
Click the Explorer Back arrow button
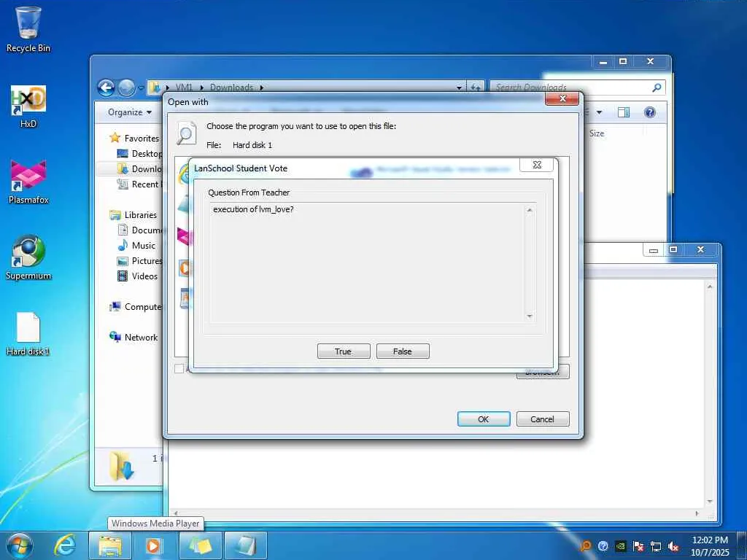[x=106, y=87]
